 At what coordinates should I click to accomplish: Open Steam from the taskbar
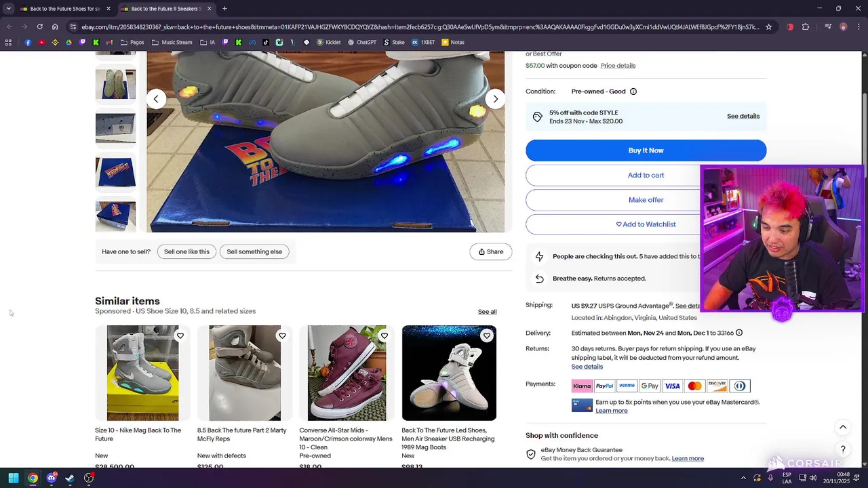coord(70,478)
